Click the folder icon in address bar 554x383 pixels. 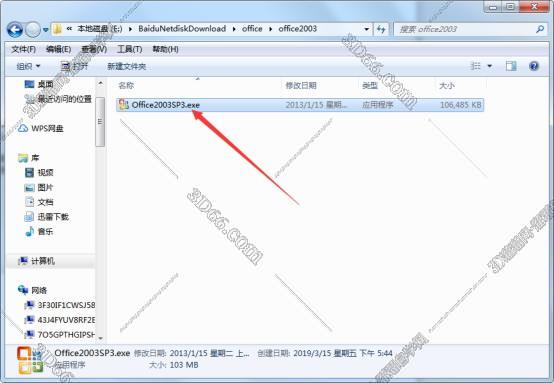coord(57,29)
